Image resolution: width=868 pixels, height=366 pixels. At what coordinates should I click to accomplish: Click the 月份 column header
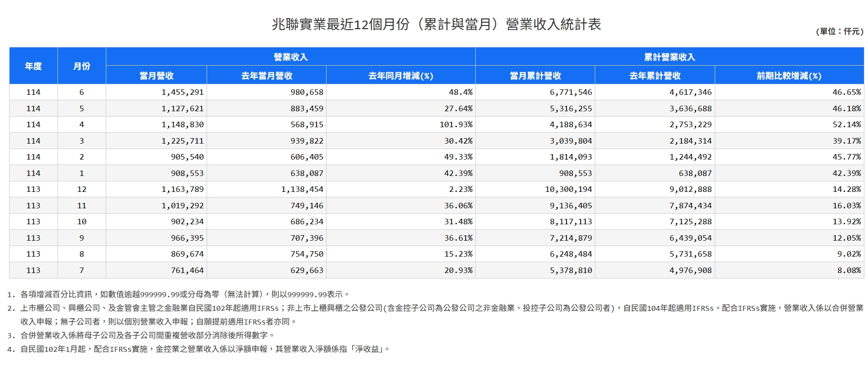pos(82,66)
